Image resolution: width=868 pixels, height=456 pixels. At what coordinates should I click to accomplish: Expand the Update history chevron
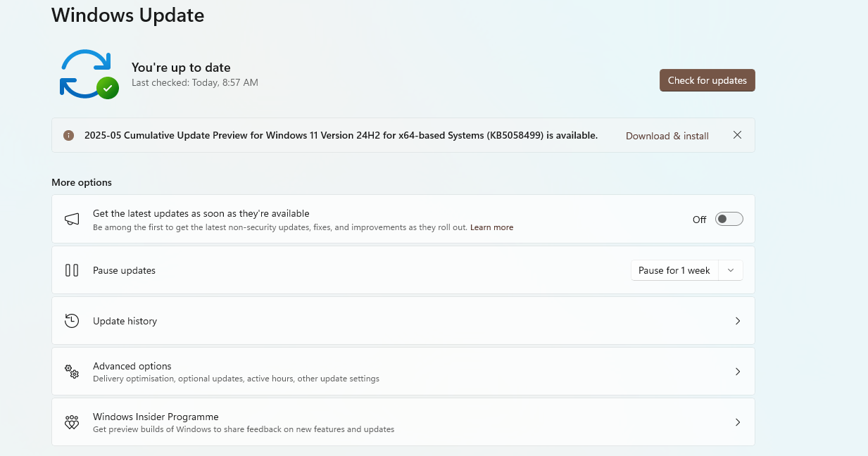(x=738, y=321)
